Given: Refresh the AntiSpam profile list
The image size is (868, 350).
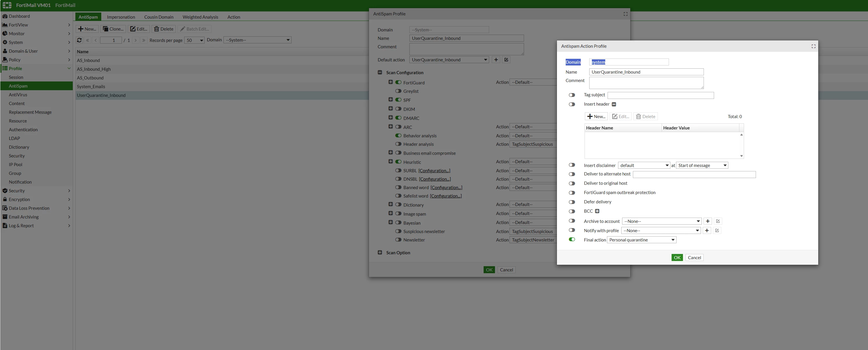Looking at the screenshot, I should click(79, 40).
